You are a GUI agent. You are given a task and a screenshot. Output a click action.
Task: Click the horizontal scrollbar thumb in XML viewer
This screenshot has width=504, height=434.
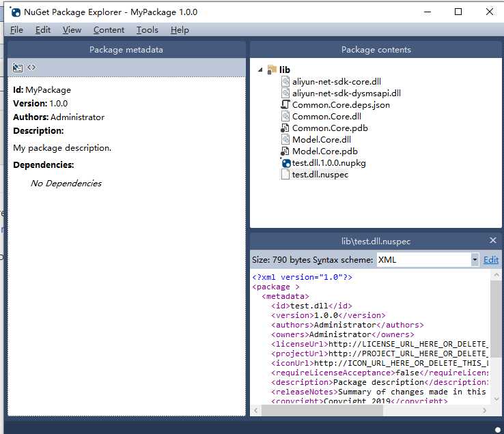point(322,410)
